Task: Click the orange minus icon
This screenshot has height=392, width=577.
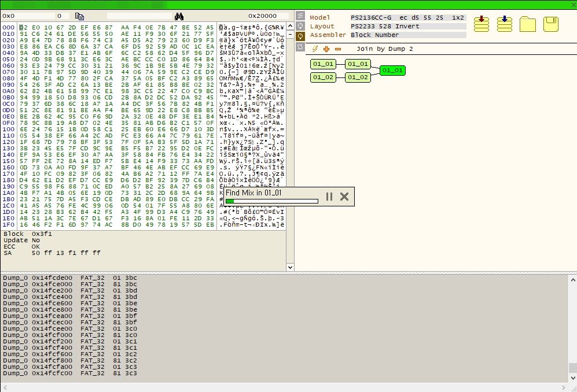Action: point(337,49)
